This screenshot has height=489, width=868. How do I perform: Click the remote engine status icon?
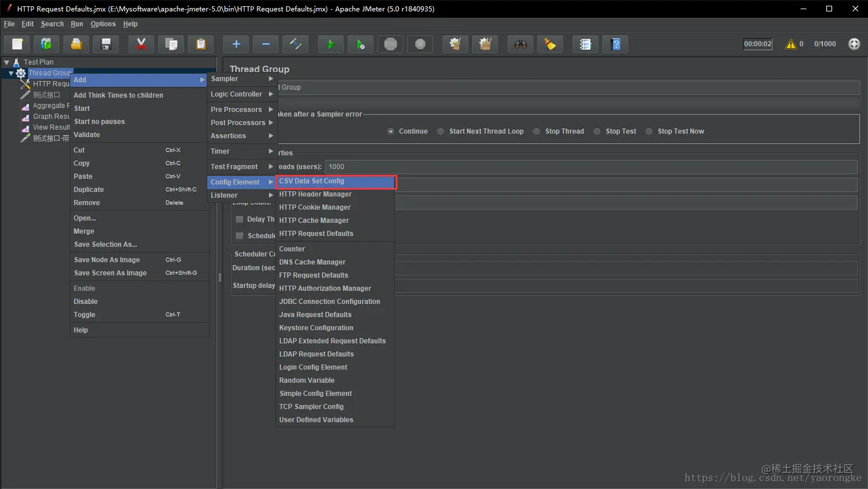click(x=854, y=44)
